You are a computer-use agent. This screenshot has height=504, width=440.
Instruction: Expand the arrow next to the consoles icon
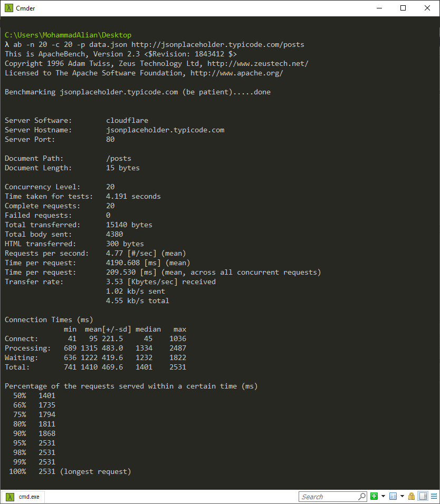[402, 497]
